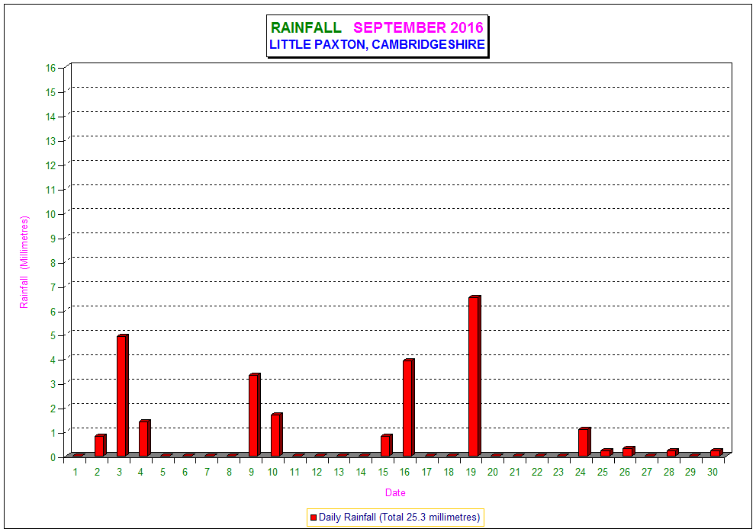Click the y-axis value '3'
Viewport: 756px width, 532px height.
(x=53, y=385)
